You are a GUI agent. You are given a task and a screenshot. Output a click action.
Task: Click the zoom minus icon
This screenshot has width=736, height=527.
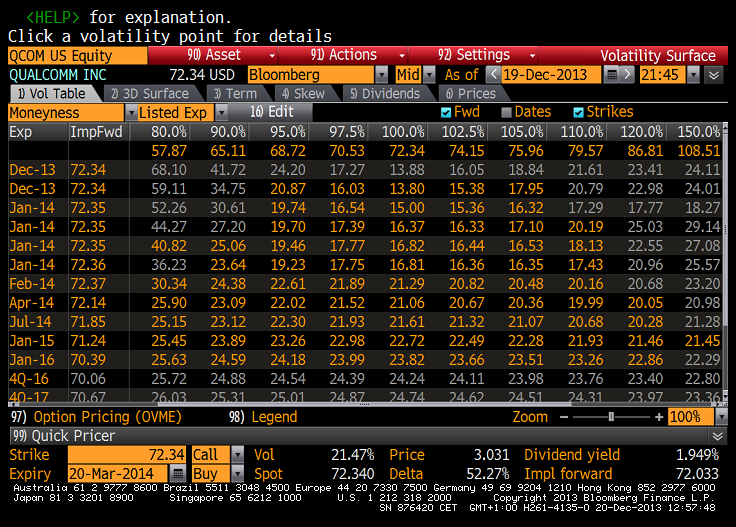[564, 417]
